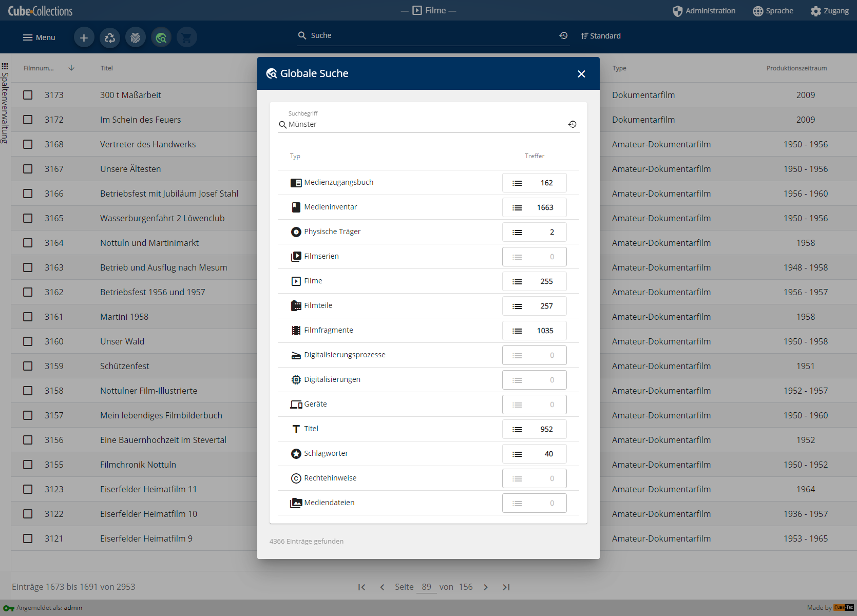Open the main Menu
This screenshot has height=616, width=857.
point(39,37)
